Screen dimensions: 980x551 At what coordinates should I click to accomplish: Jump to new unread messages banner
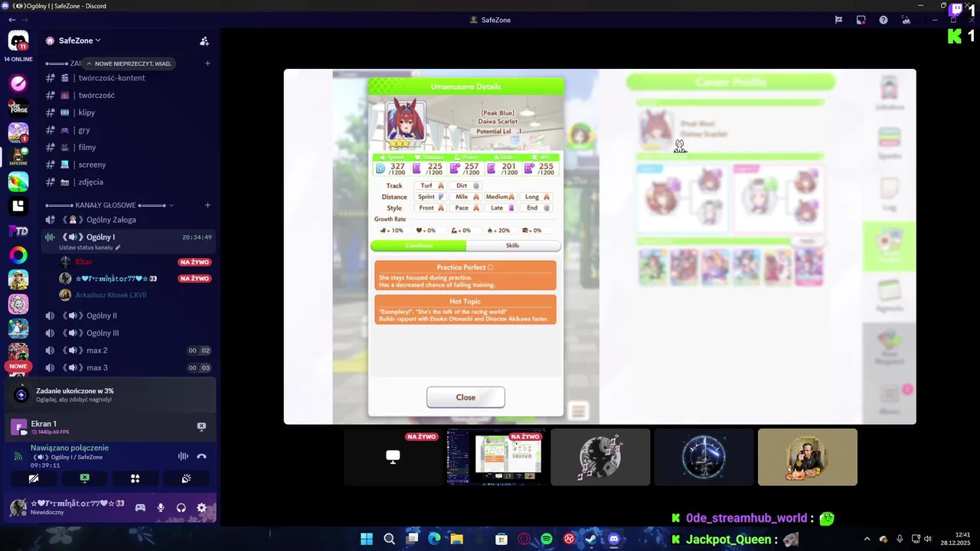pyautogui.click(x=129, y=64)
